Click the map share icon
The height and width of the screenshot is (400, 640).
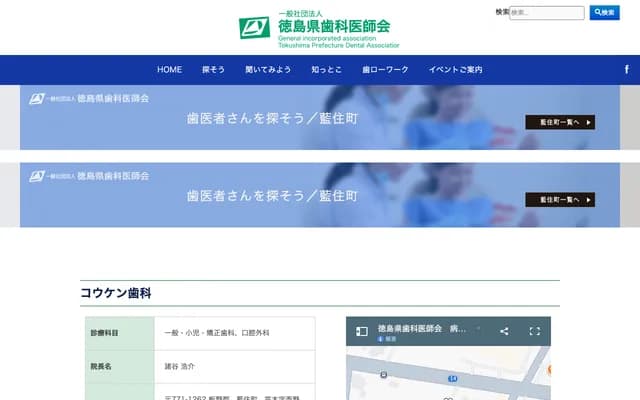[x=504, y=331]
